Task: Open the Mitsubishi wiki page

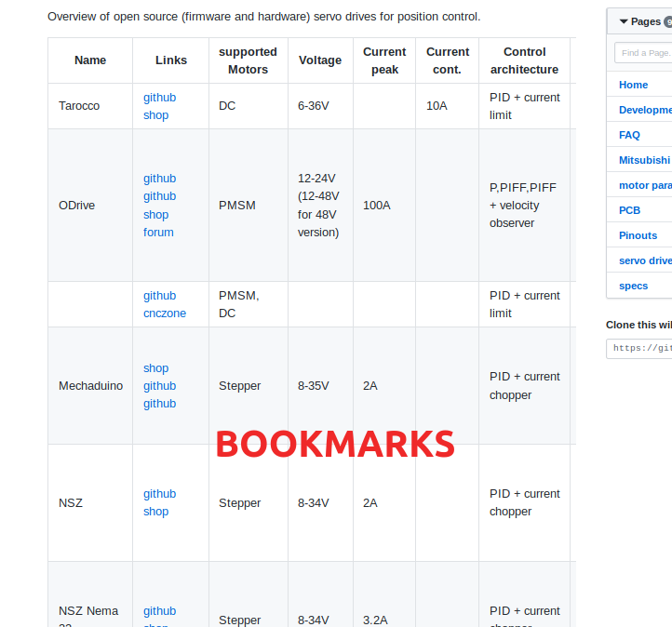Action: click(x=644, y=160)
